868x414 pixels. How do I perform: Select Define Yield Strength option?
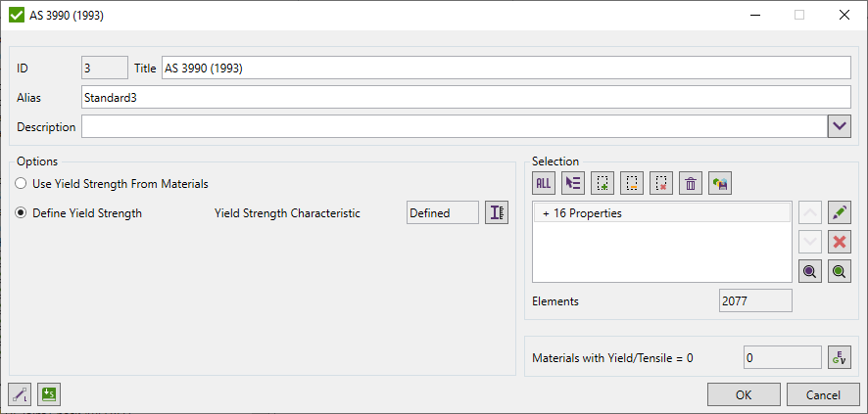pyautogui.click(x=22, y=212)
